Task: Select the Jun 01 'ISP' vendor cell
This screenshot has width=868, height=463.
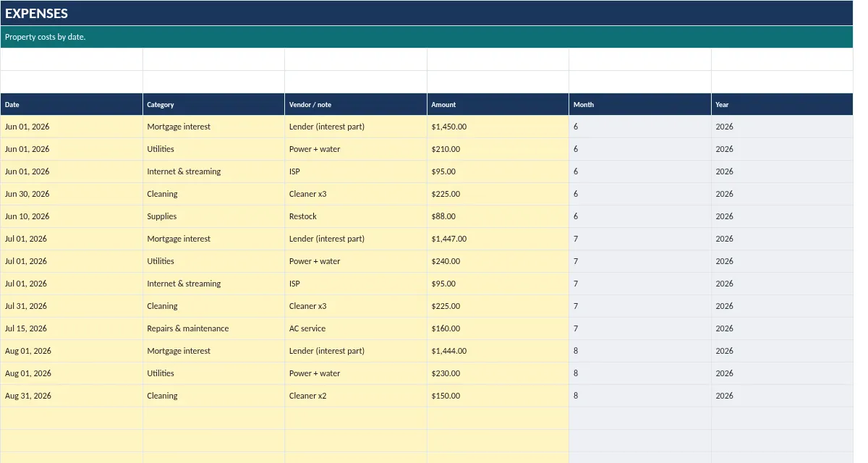Action: 356,171
